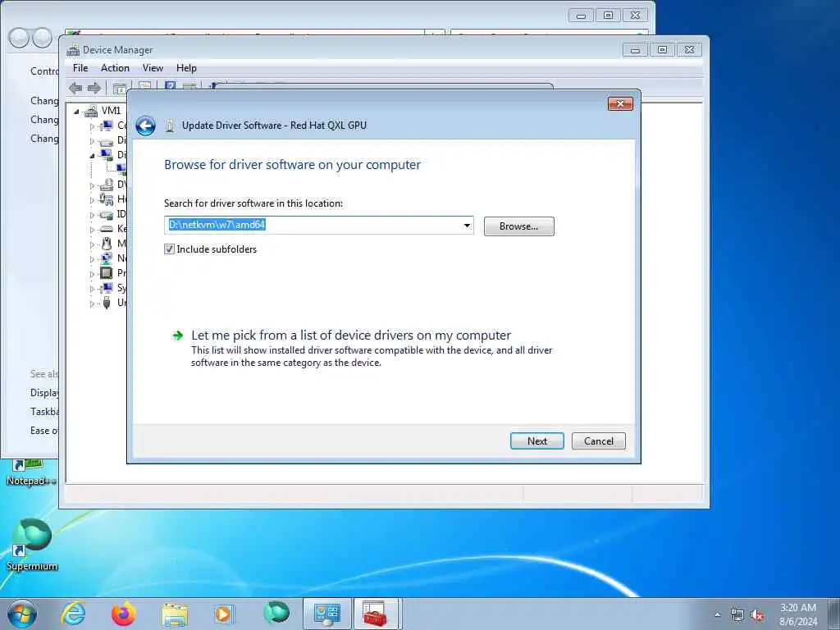Click the green arrow next to Let me pick
This screenshot has width=840, height=630.
click(177, 336)
